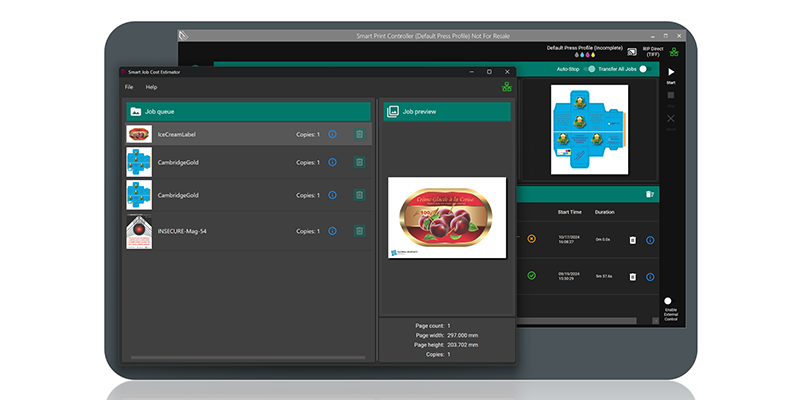Delete the 10/17/2024 job history entry
This screenshot has height=400, width=800.
(632, 240)
